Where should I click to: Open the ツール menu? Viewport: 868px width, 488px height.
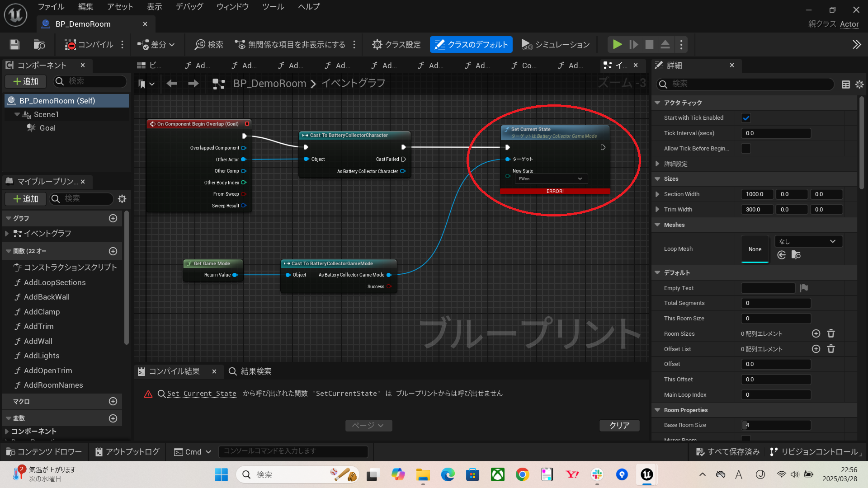tap(273, 7)
